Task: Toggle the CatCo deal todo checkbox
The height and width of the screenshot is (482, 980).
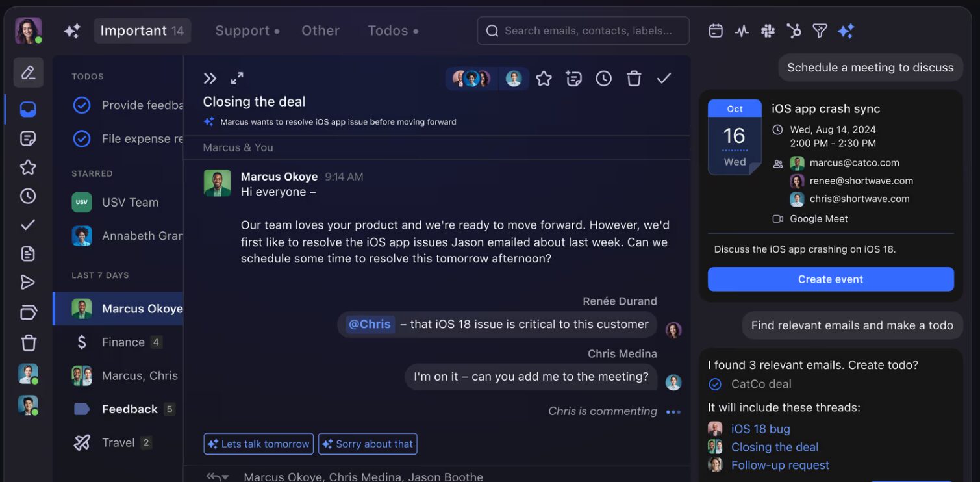Action: [715, 384]
